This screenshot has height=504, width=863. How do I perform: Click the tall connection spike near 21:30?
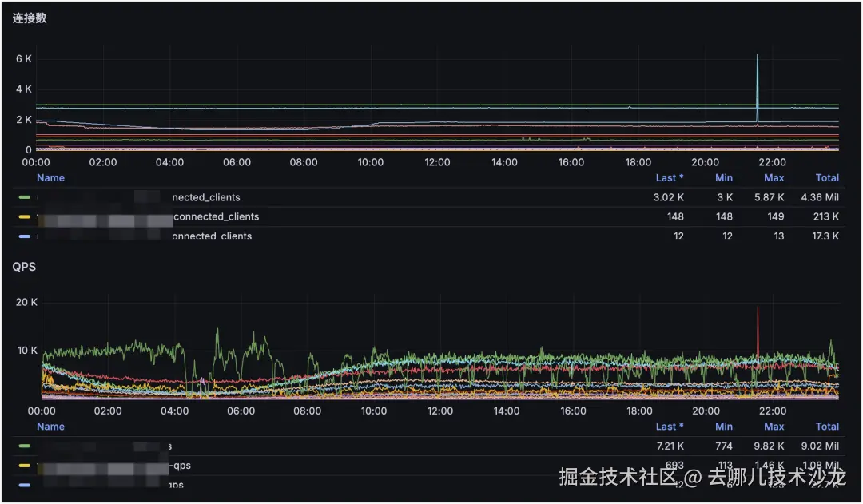click(758, 88)
